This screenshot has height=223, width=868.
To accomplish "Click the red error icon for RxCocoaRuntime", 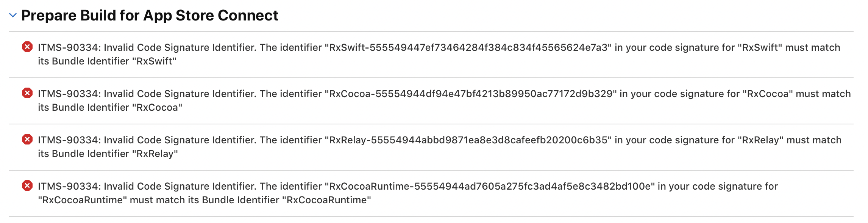I will [27, 186].
